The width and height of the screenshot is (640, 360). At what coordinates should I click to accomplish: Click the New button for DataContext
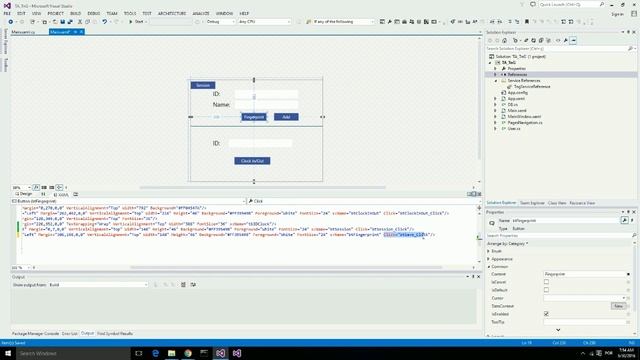[618, 306]
